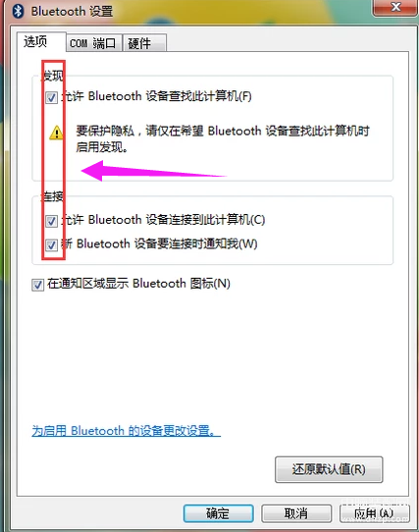Screen dimensions: 419x532
Task: Close the Bluetooth 设置 dialog window
Action: (x=395, y=8)
